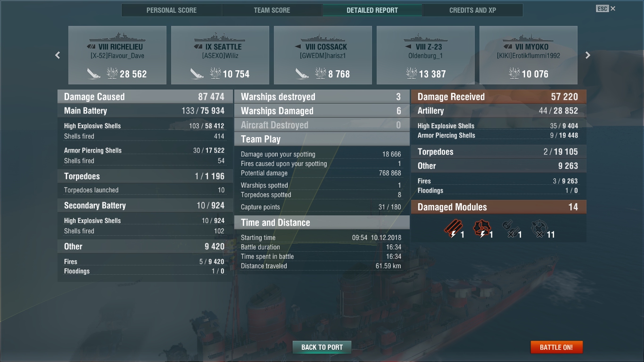Switch to the Personal Score tab
The image size is (644, 362).
(x=172, y=10)
